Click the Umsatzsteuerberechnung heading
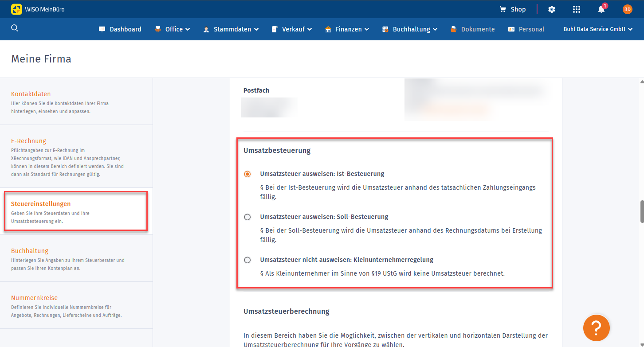Image resolution: width=644 pixels, height=347 pixels. tap(287, 311)
